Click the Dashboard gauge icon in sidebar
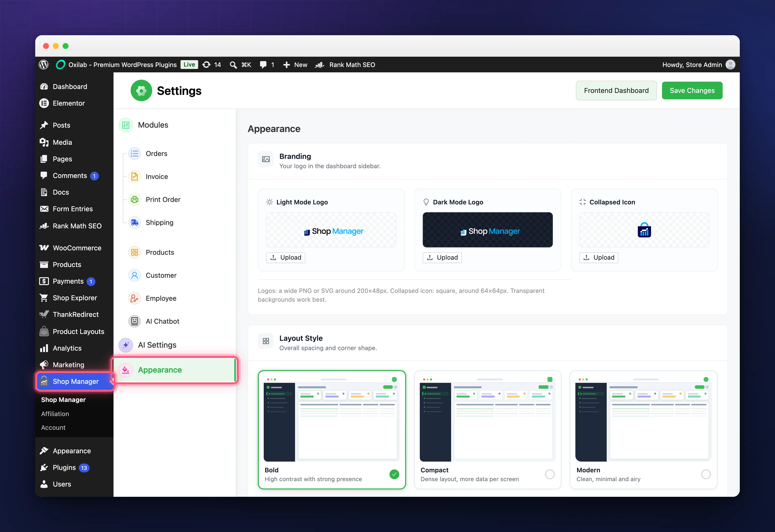This screenshot has width=775, height=532. (x=44, y=87)
